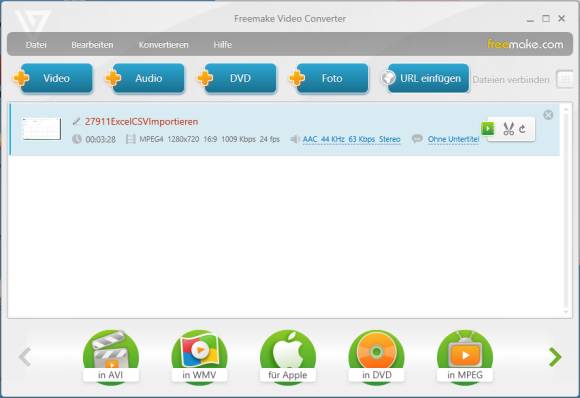580x398 pixels.
Task: Click the speaker icon beside audio info
Action: coord(294,139)
